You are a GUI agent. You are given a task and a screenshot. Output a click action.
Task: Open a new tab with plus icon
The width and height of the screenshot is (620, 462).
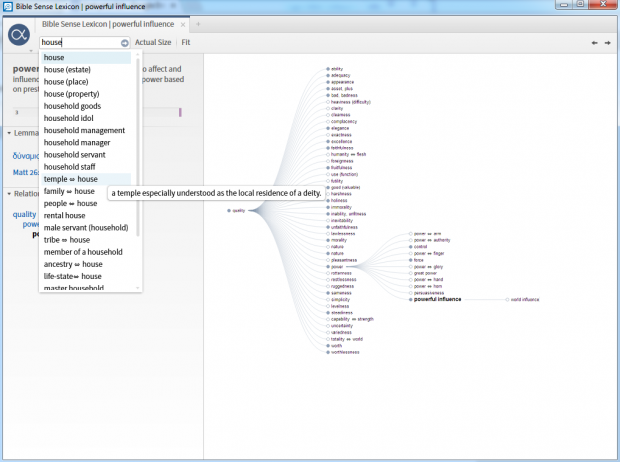(x=197, y=23)
